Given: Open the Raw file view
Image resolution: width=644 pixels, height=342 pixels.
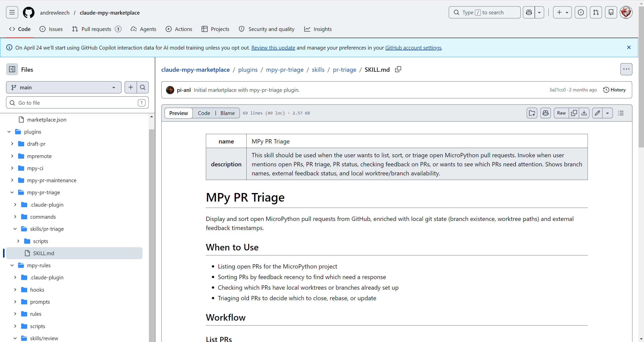Looking at the screenshot, I should pyautogui.click(x=561, y=113).
